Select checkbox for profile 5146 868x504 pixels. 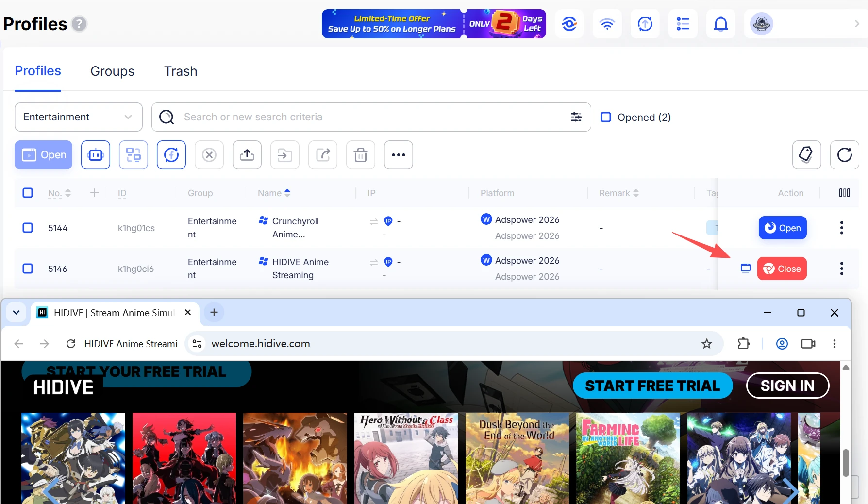tap(28, 269)
